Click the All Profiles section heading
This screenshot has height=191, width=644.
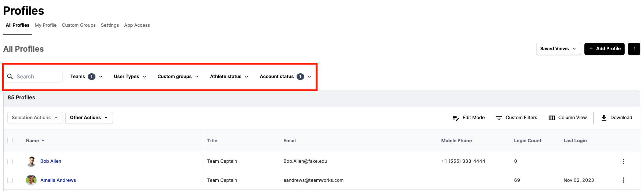pos(23,49)
